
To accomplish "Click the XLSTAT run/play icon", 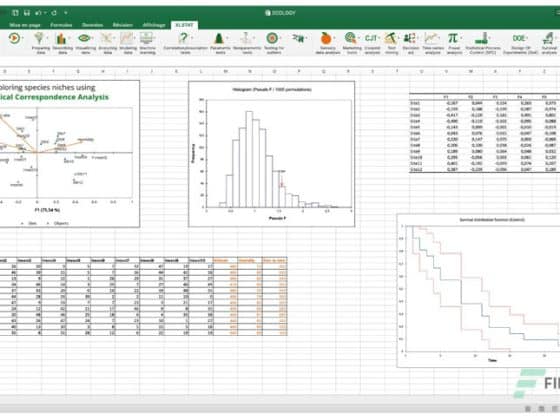I will (x=14, y=38).
